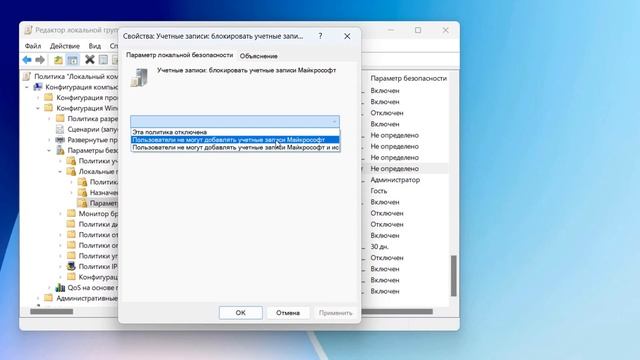Expand the Политика разрешения имен node
Image resolution: width=640 pixels, height=360 pixels.
tap(49, 119)
